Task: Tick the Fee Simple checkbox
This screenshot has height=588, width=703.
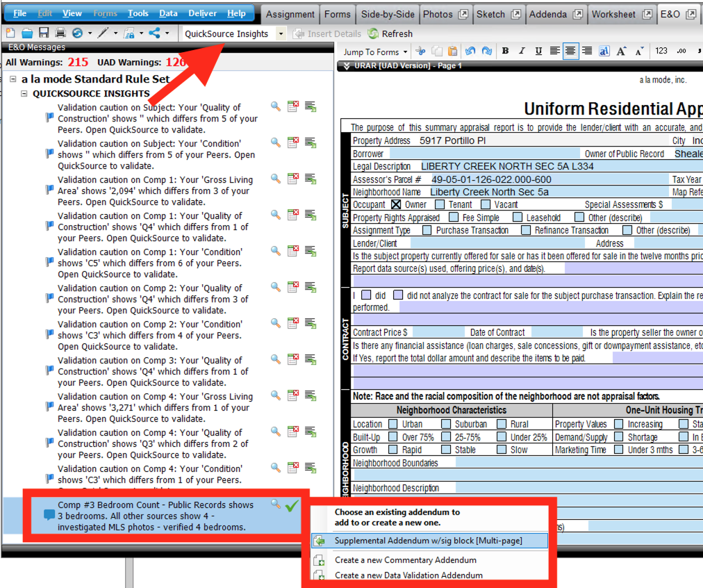Action: [x=454, y=218]
